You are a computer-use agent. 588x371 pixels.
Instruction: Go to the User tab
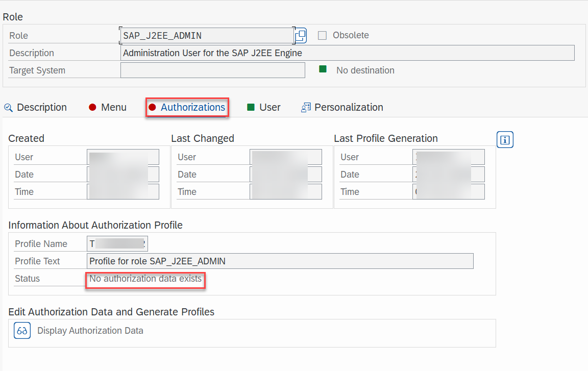coord(269,107)
